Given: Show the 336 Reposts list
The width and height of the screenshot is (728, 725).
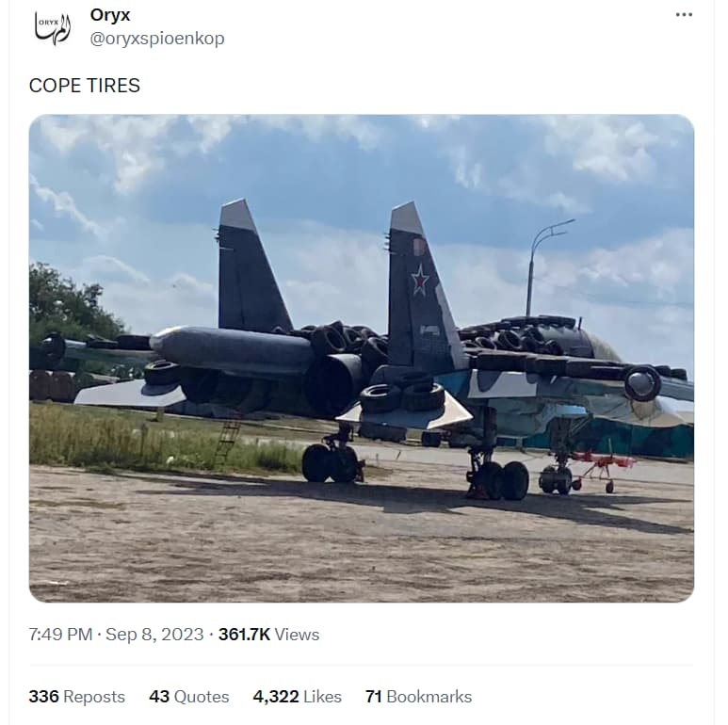Looking at the screenshot, I should [76, 696].
